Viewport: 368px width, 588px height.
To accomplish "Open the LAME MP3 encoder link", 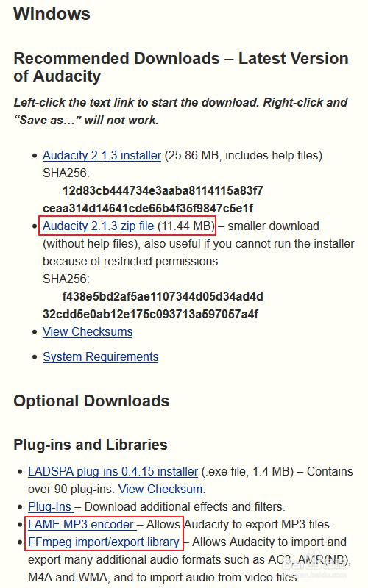I will [81, 524].
